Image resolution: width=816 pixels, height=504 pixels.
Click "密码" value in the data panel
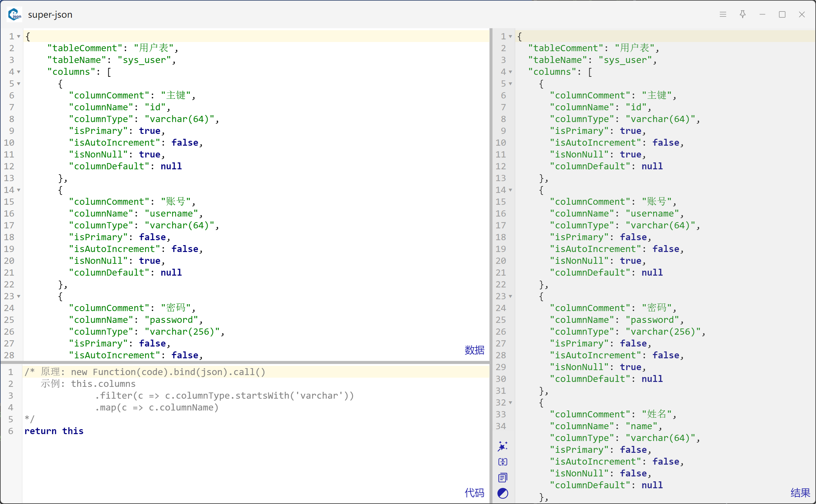[x=176, y=308]
